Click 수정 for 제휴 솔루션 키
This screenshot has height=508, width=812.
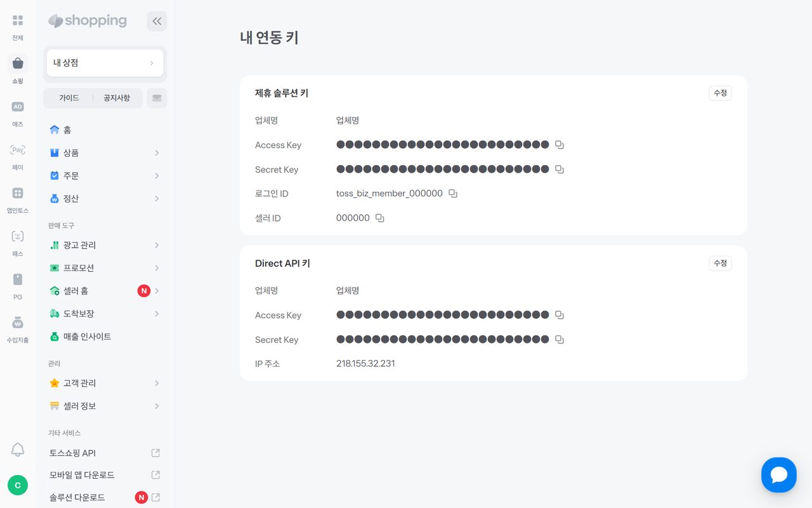[x=720, y=93]
